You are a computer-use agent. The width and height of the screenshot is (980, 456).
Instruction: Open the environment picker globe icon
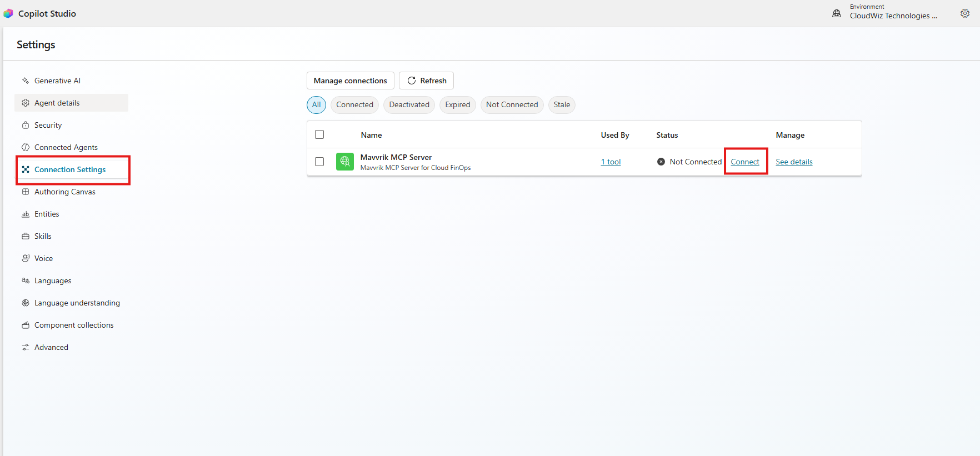[x=837, y=13]
